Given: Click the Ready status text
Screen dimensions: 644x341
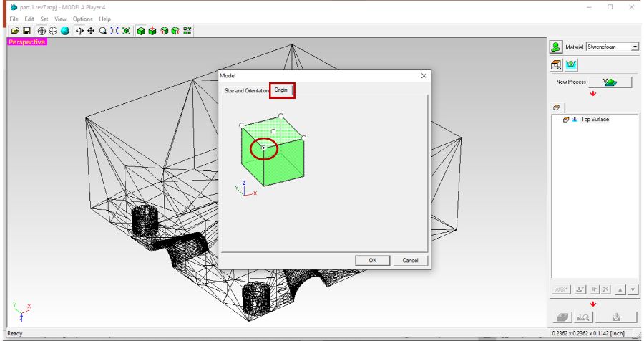Looking at the screenshot, I should pos(15,333).
